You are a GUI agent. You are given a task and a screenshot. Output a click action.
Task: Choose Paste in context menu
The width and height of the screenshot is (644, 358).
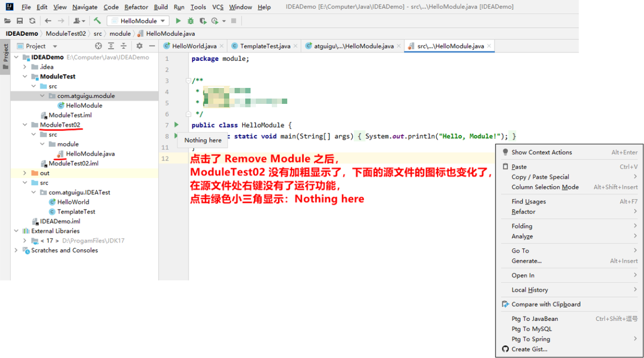570,167
